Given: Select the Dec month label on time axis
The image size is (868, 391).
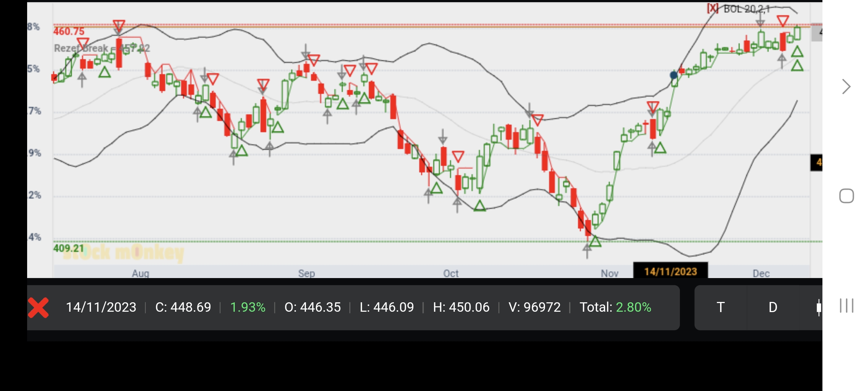Looking at the screenshot, I should [761, 273].
